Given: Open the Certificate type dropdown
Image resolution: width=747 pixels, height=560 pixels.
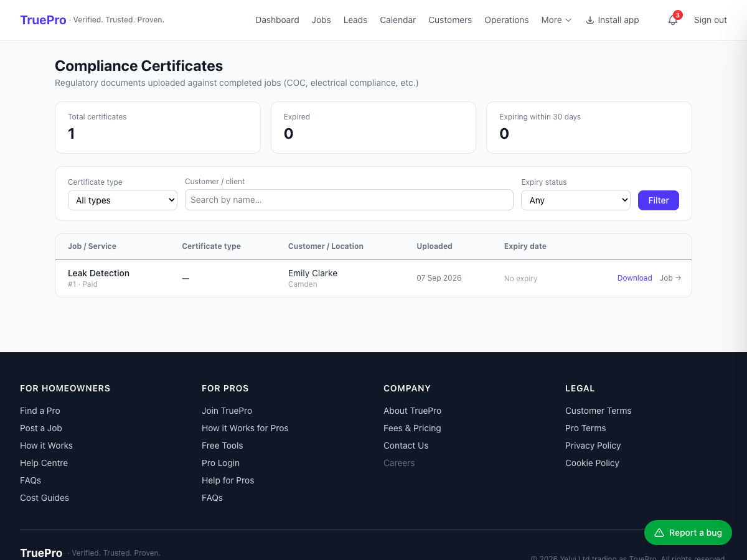Looking at the screenshot, I should [x=123, y=200].
